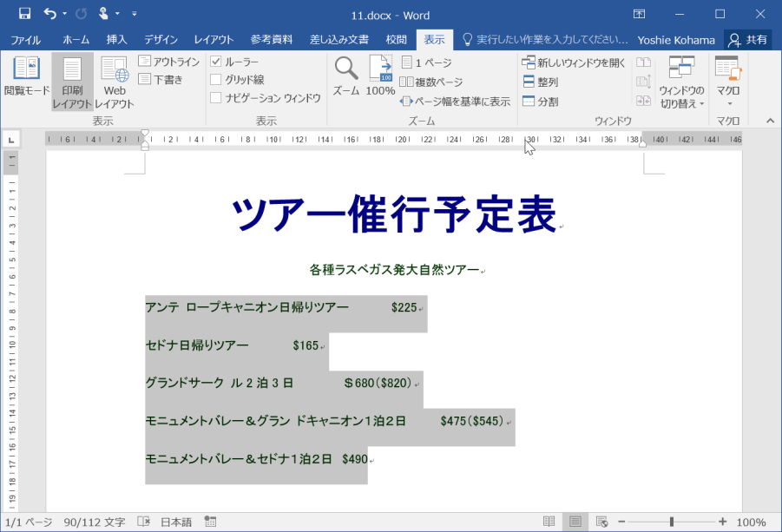This screenshot has width=782, height=532.
Task: Switch to the レイアウト tab
Action: [x=214, y=40]
